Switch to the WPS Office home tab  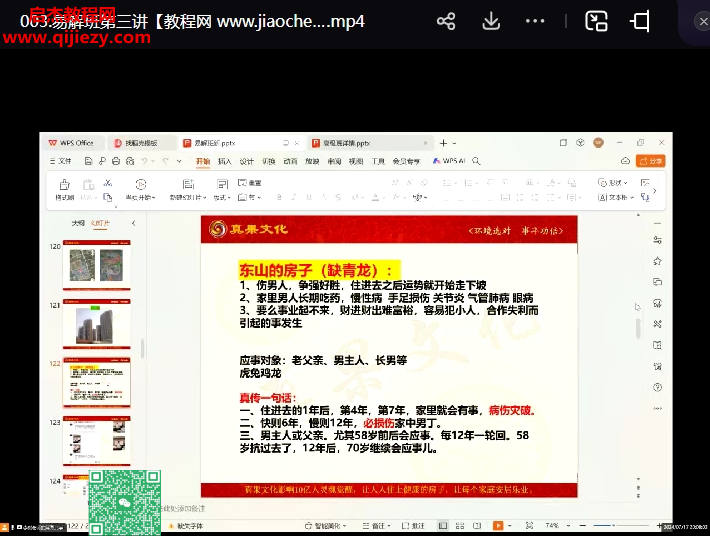71,143
